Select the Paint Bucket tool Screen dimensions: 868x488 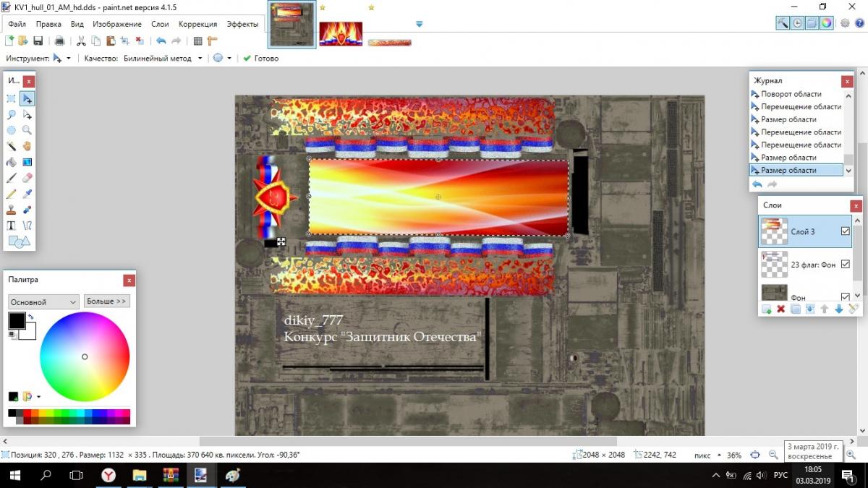coord(12,162)
